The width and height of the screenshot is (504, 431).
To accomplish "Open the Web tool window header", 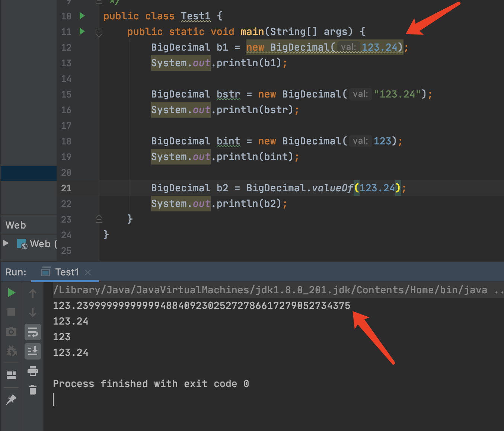I will tap(16, 225).
